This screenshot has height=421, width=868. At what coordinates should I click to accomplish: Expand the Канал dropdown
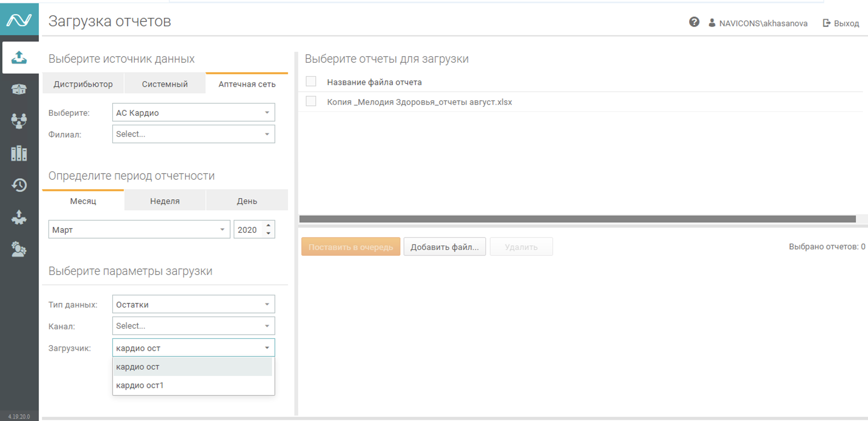pyautogui.click(x=193, y=326)
